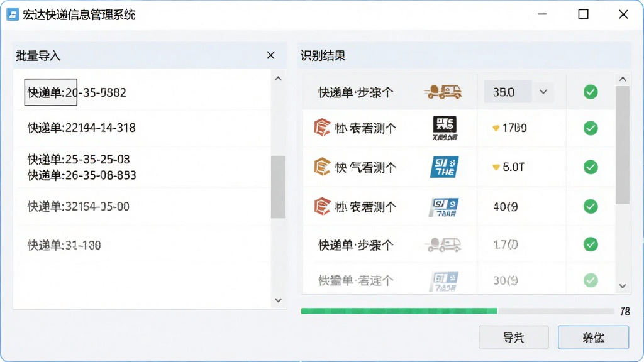644x362 pixels.
Task: Open the 35.0 dropdown arrow
Action: tap(543, 92)
